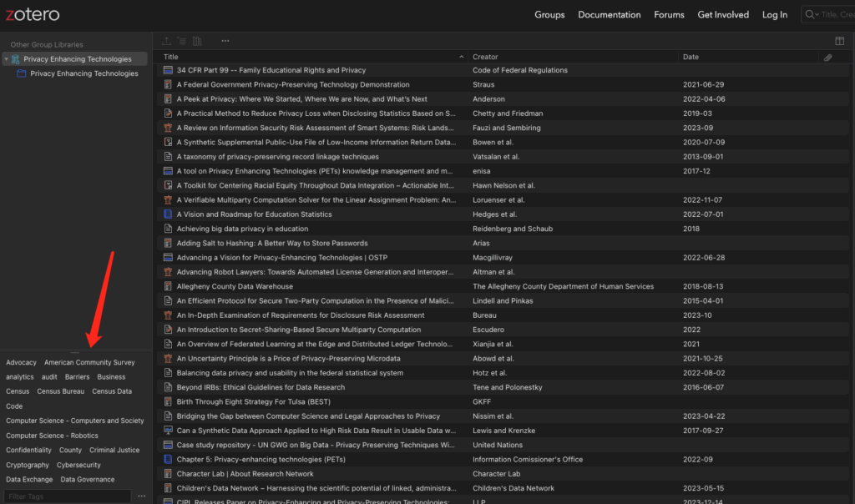The width and height of the screenshot is (855, 504).
Task: Click the Log In link
Action: pos(774,14)
